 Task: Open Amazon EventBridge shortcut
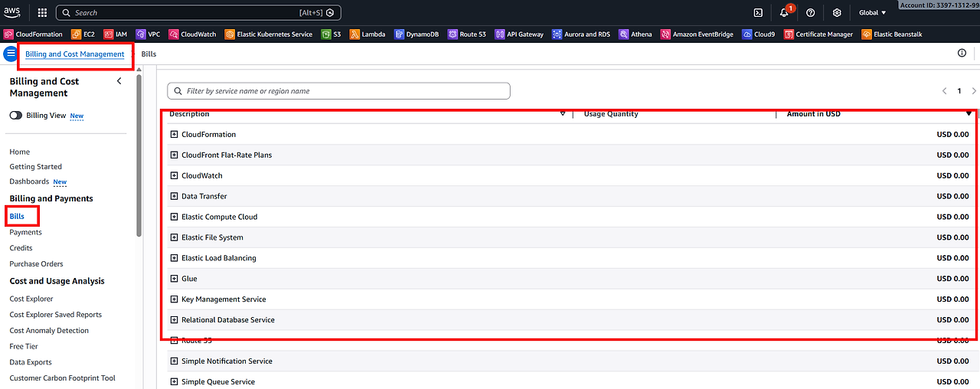(697, 34)
